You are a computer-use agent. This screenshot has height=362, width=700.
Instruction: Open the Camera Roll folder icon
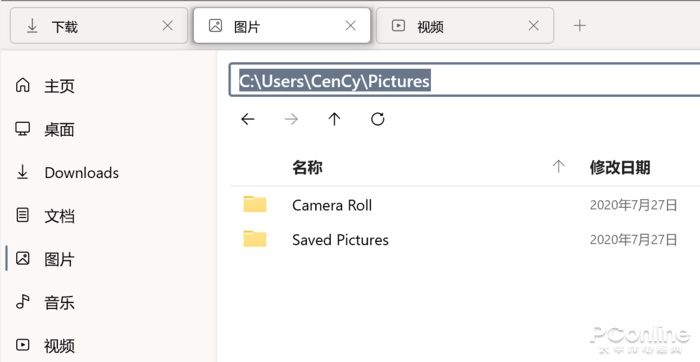point(255,204)
